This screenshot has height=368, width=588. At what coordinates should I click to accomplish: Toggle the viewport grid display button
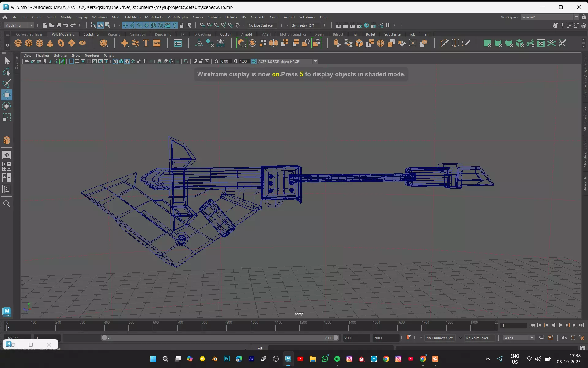coord(71,61)
